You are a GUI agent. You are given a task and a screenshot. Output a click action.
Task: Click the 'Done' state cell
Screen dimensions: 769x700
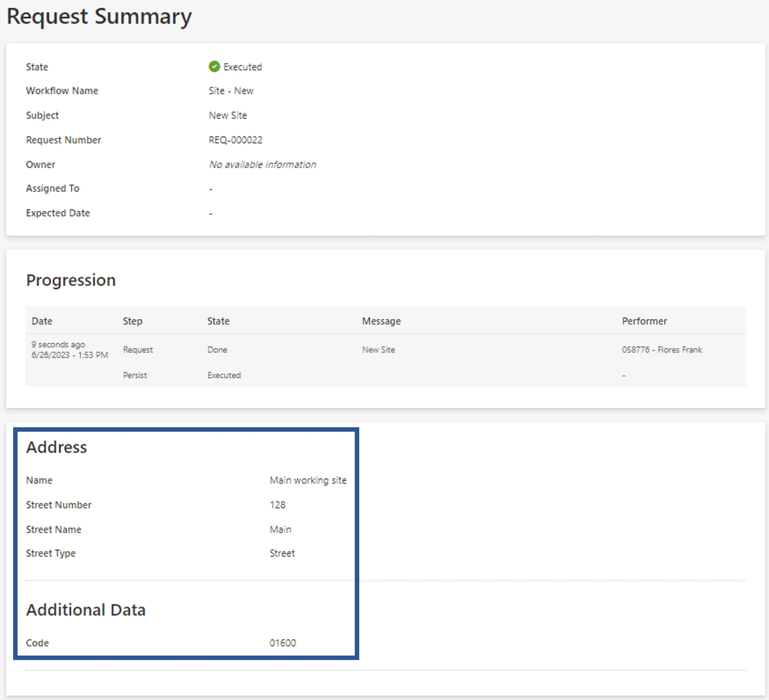217,350
